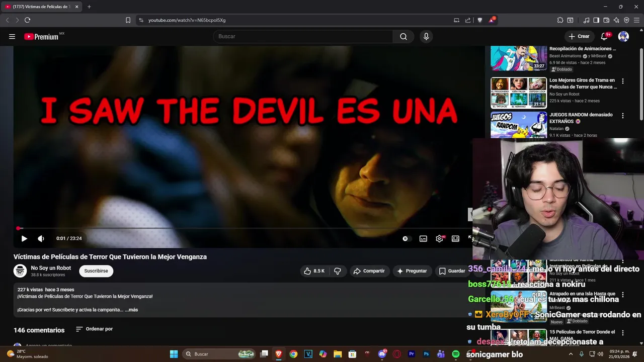Open YouTube notifications bell

tap(605, 36)
